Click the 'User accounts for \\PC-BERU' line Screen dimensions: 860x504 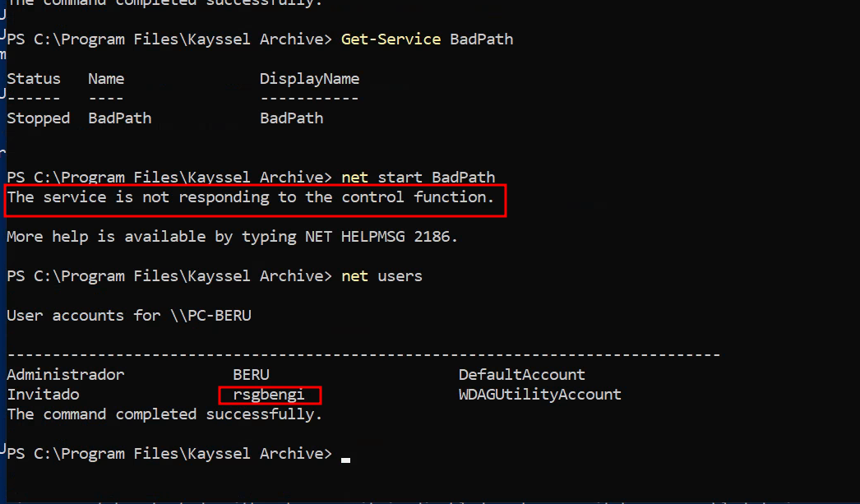[129, 316]
